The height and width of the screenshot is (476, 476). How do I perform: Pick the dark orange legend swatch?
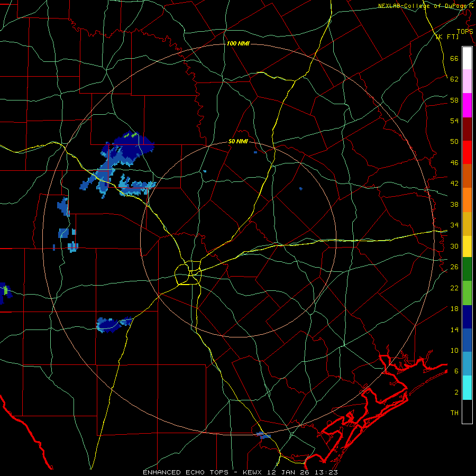[467, 176]
